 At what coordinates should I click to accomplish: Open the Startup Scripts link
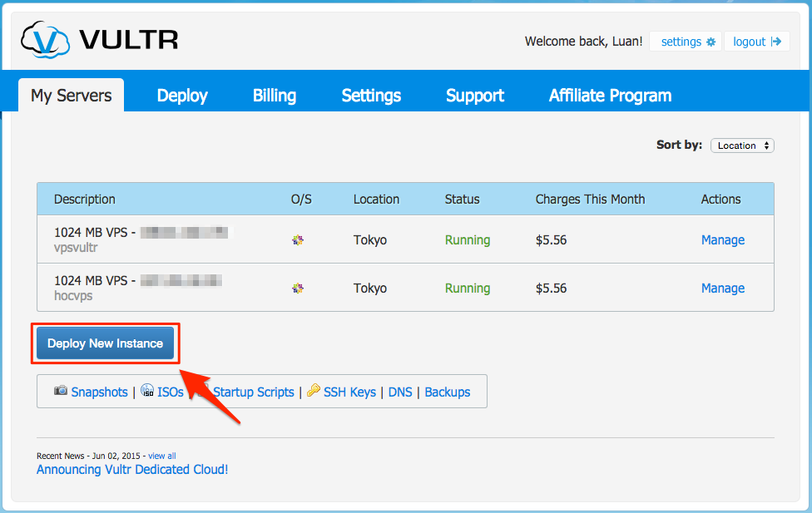coord(254,392)
